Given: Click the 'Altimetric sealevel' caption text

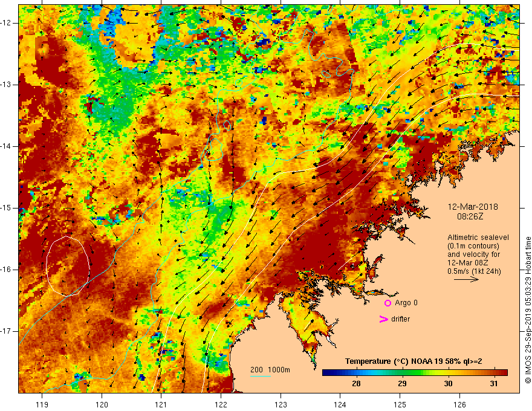Looking at the screenshot, I should click(x=478, y=238).
